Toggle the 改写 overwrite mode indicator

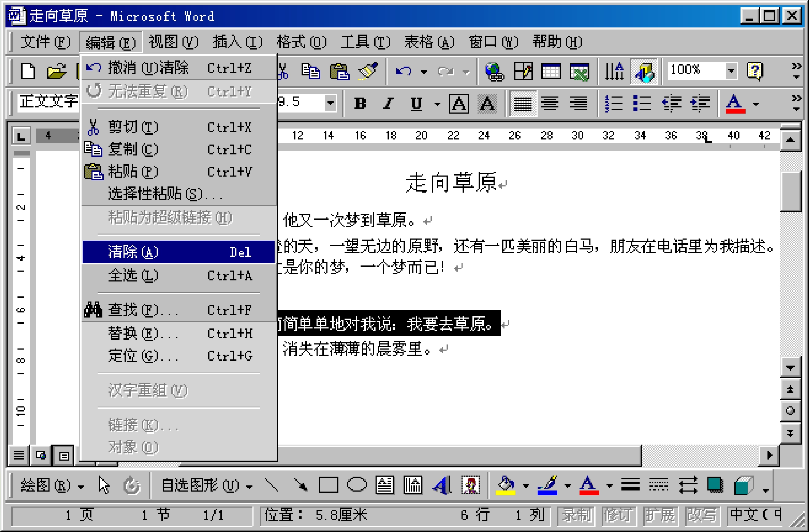click(x=701, y=515)
